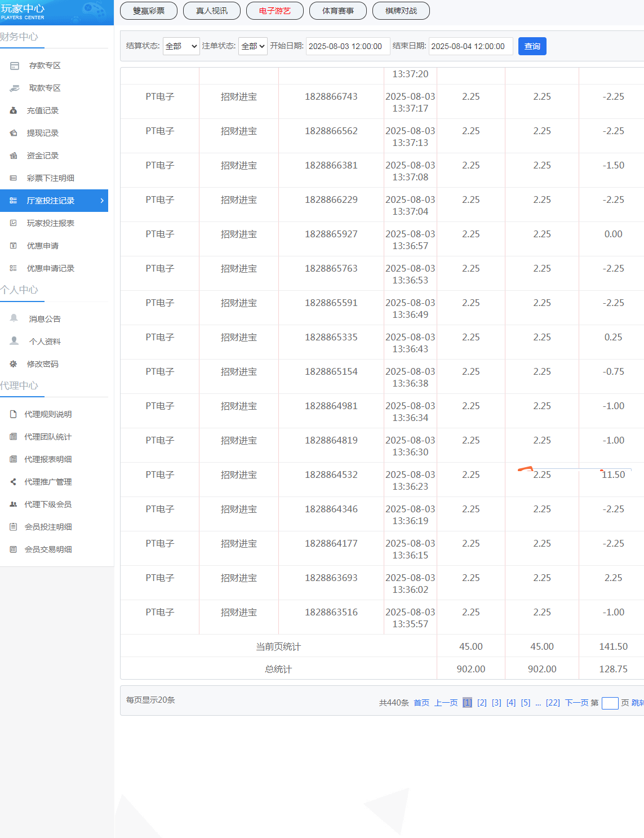Click the deposit zone card icon
Viewport: 644px width, 838px height.
15,66
